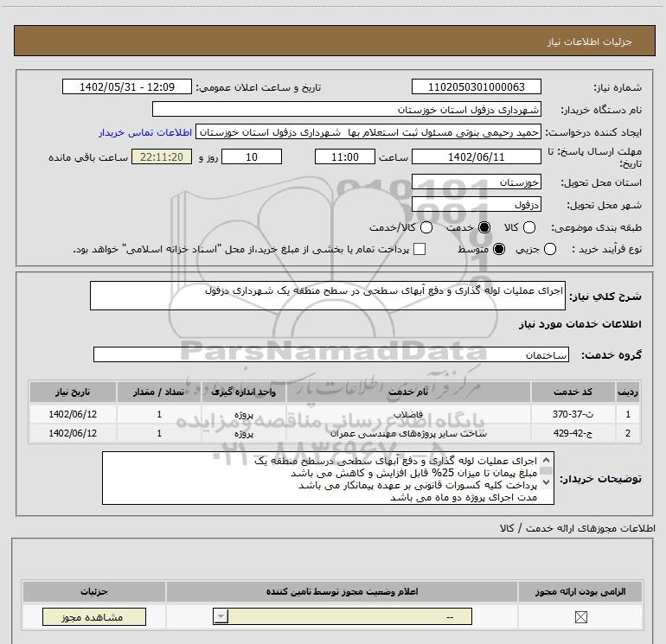Click the general description text area
Screen dimensions: 666x644
click(328, 296)
